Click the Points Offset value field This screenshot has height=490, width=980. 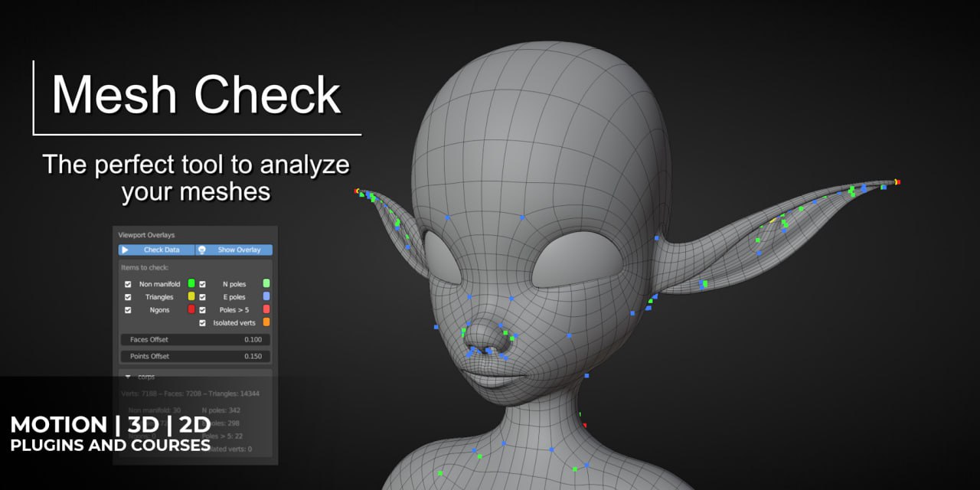point(195,356)
